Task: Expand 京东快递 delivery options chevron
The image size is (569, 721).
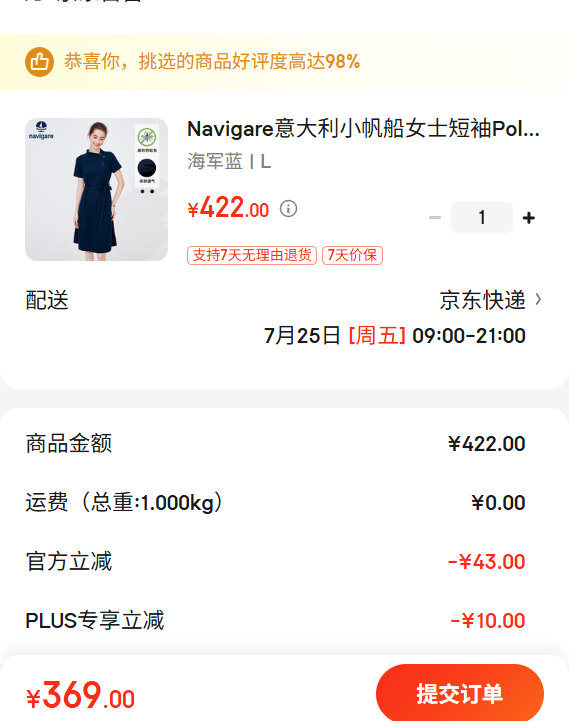Action: pyautogui.click(x=538, y=300)
